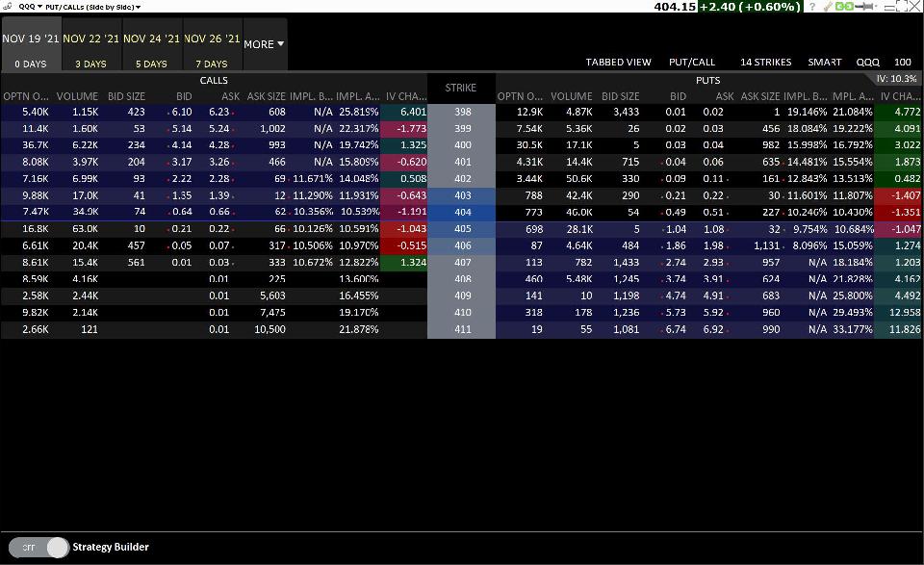924x565 pixels.
Task: Click the green chain link icon
Action: pos(844,7)
